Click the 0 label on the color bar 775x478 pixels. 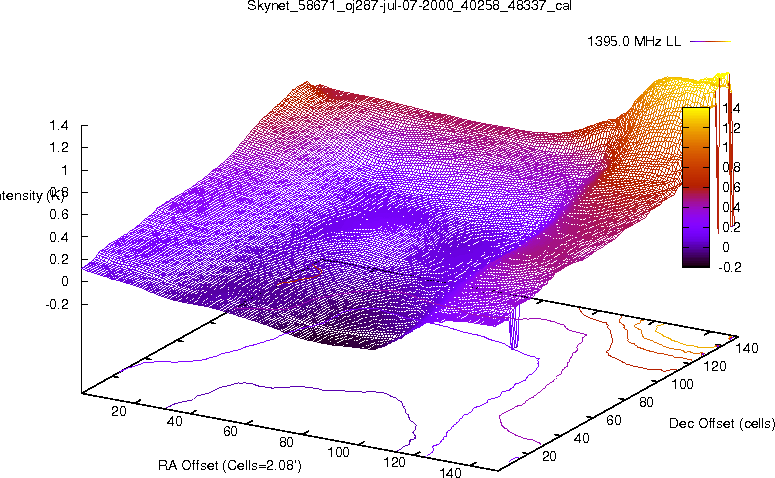(x=726, y=247)
